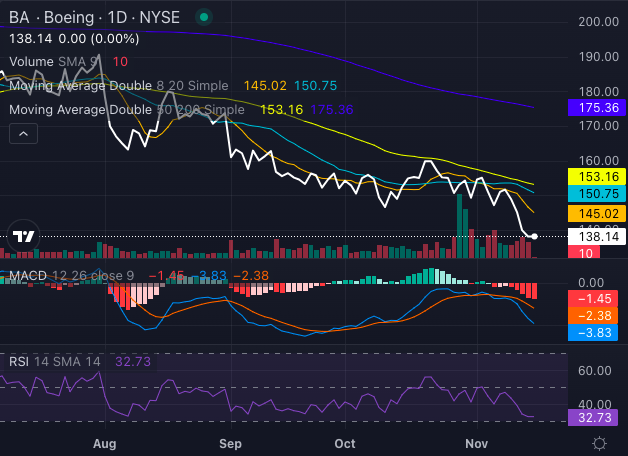
Task: Click the purple 32.73 RSI value label
Action: click(x=594, y=417)
